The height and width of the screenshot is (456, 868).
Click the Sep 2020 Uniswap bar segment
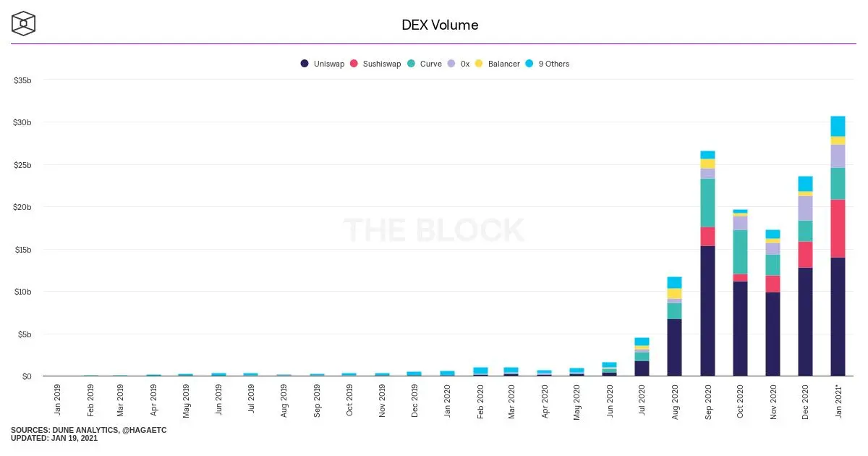click(x=707, y=311)
